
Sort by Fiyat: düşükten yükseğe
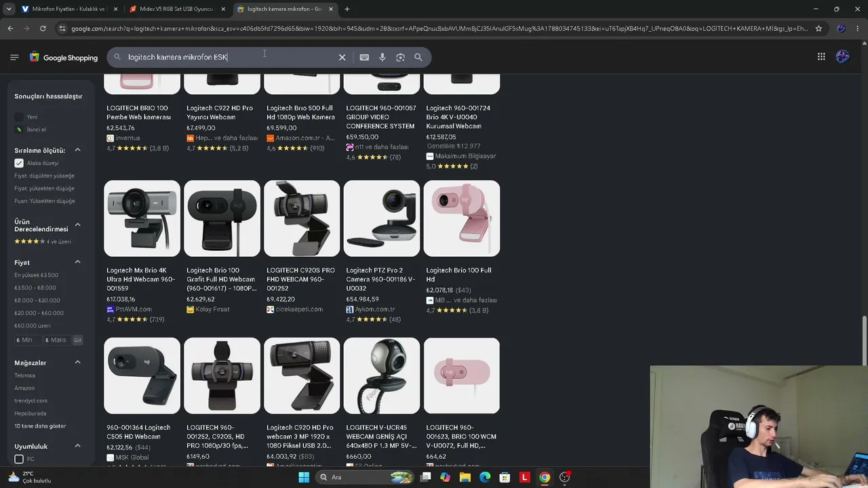click(x=45, y=176)
